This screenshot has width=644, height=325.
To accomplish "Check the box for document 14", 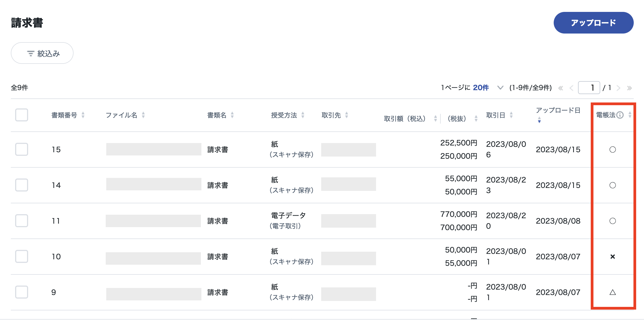I will tap(22, 185).
